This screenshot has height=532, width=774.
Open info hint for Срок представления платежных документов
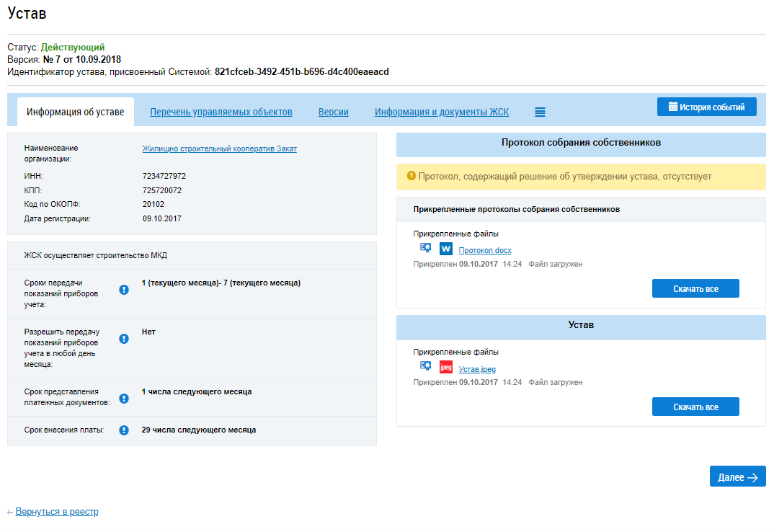click(x=124, y=398)
